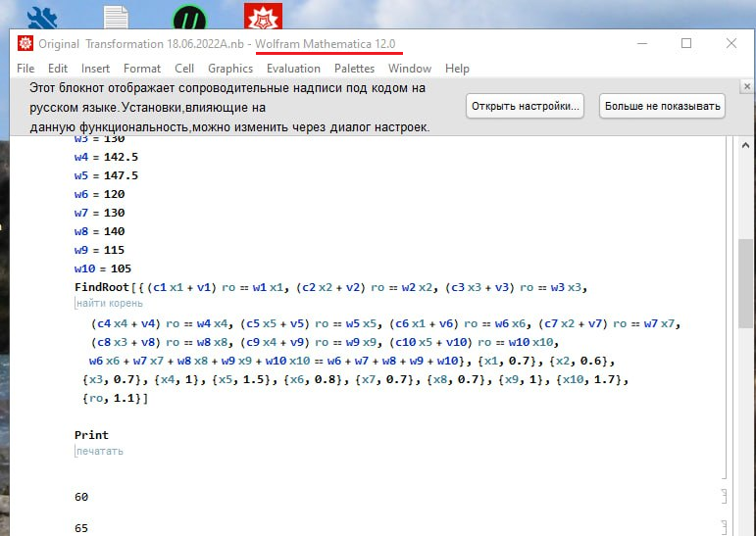Click the scrollbar up arrow
Image resolution: width=756 pixels, height=536 pixels.
click(746, 145)
